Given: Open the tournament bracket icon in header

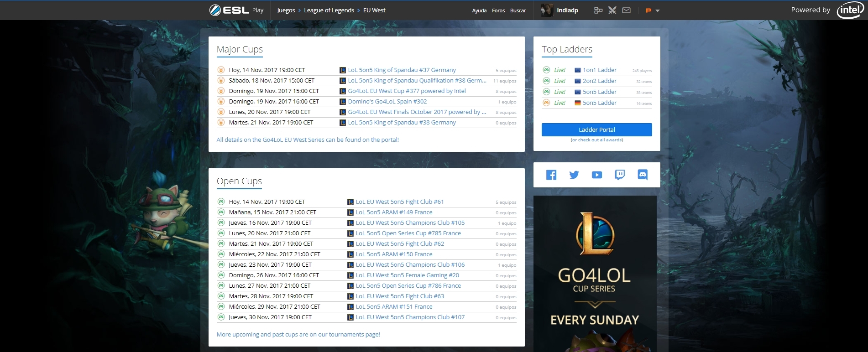Looking at the screenshot, I should (x=598, y=10).
